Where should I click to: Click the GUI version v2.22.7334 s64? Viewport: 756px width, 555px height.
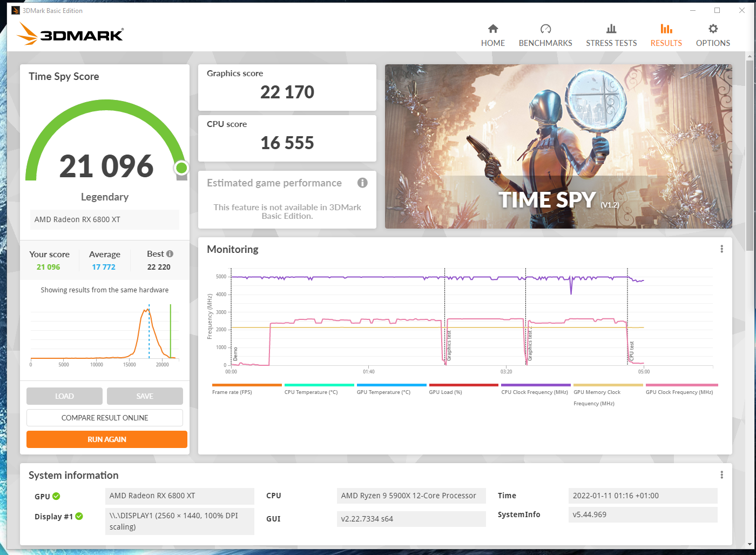[x=411, y=519]
